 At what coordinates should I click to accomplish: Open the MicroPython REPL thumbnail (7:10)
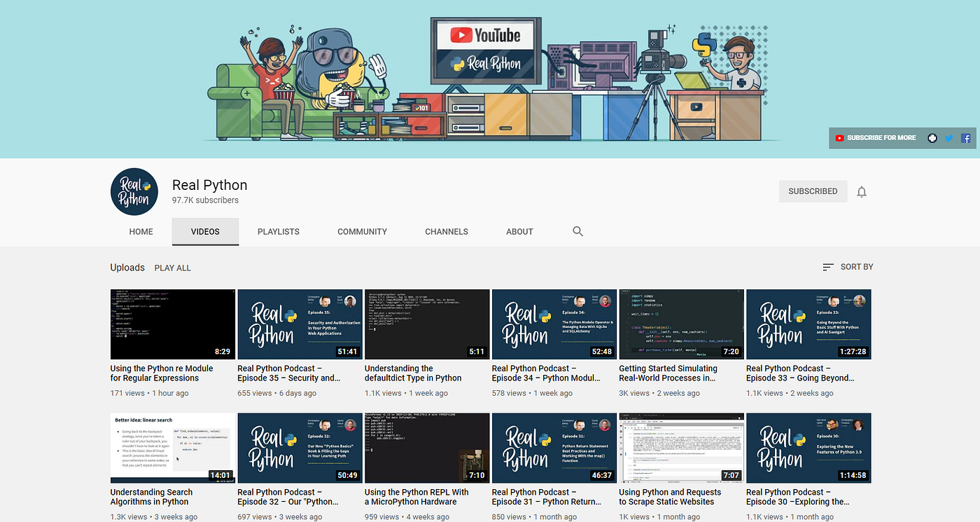(x=427, y=448)
